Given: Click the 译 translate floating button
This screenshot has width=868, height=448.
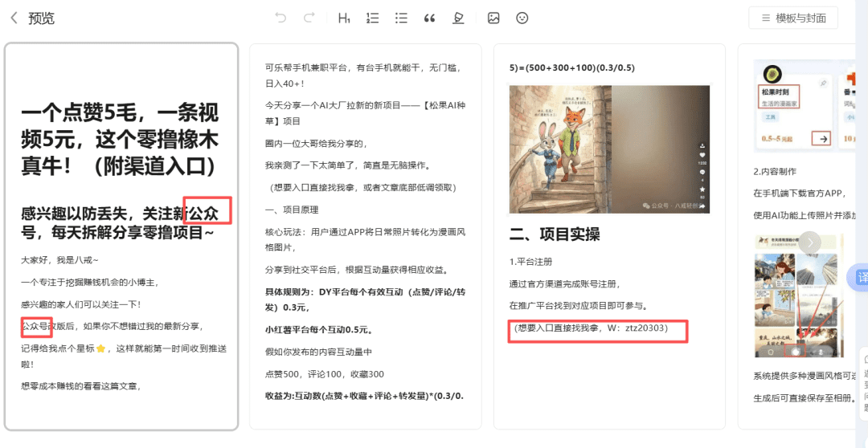Looking at the screenshot, I should click(860, 277).
